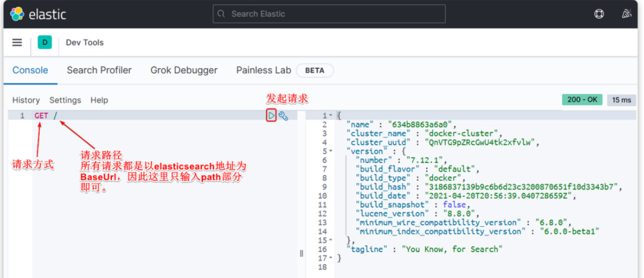Open the green D space avatar

(45, 43)
